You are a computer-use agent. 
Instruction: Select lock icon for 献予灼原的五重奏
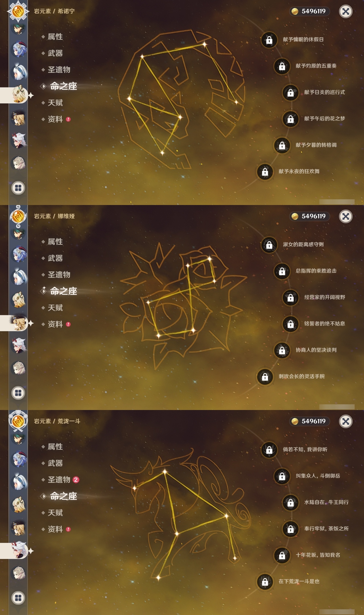(282, 66)
